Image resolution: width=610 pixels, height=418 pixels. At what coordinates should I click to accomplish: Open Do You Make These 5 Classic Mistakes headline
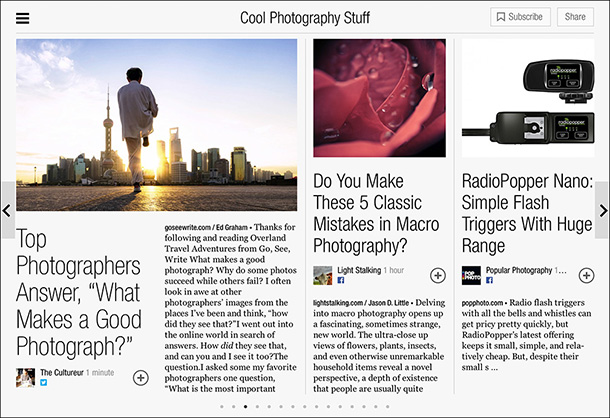pyautogui.click(x=376, y=213)
